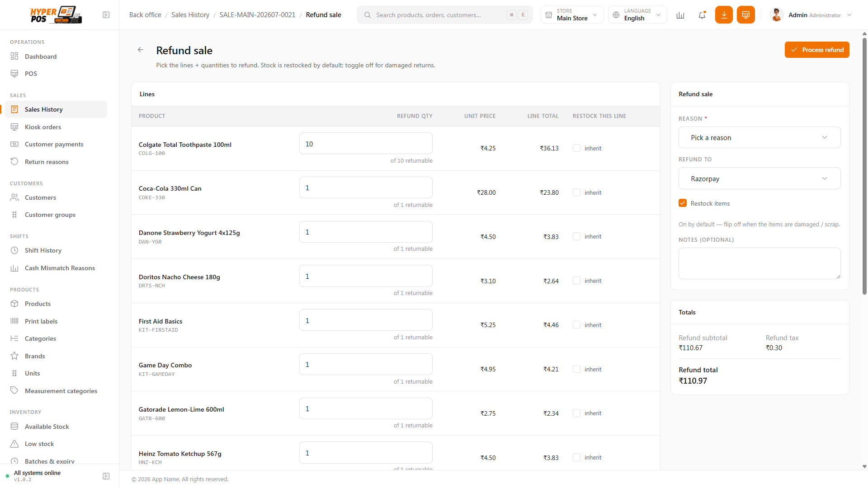Open the Pick a reason dropdown
The height and width of the screenshot is (488, 868).
(759, 137)
